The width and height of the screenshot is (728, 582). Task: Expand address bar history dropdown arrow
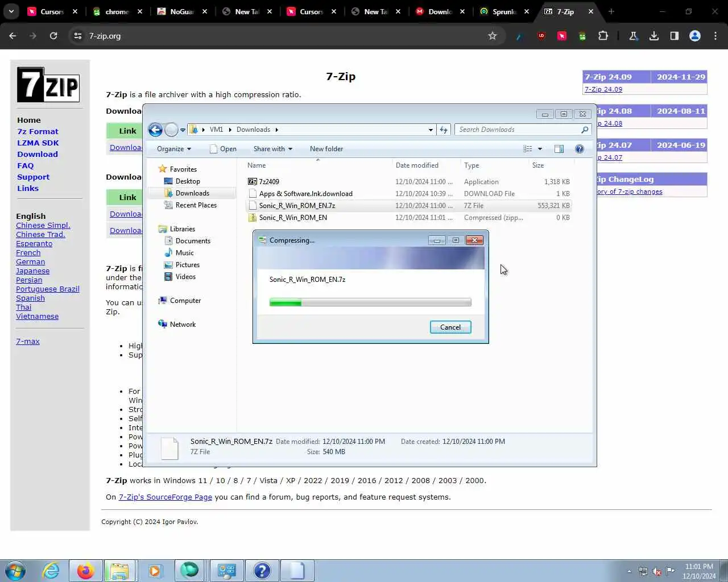click(431, 130)
